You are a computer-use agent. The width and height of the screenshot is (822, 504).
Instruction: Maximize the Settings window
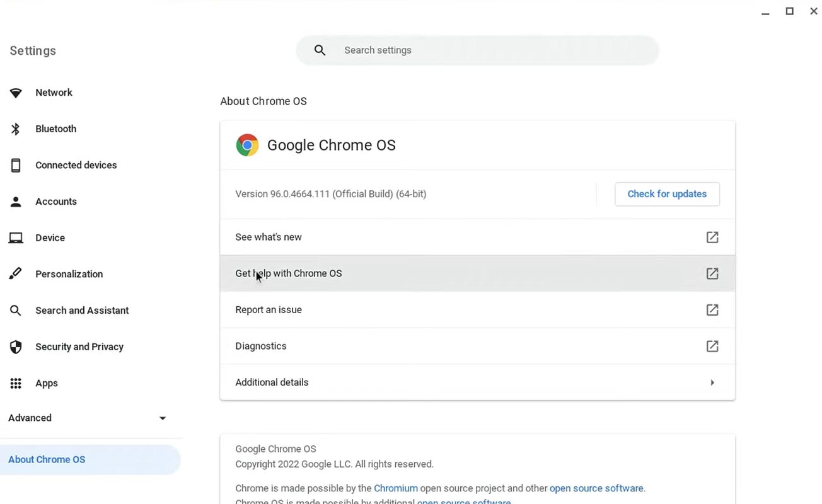[x=789, y=11]
